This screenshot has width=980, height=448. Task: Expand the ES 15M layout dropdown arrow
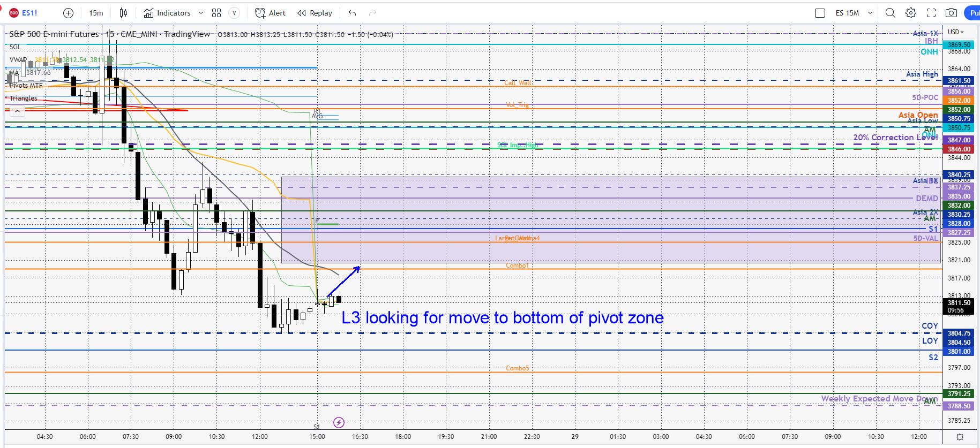(x=870, y=13)
